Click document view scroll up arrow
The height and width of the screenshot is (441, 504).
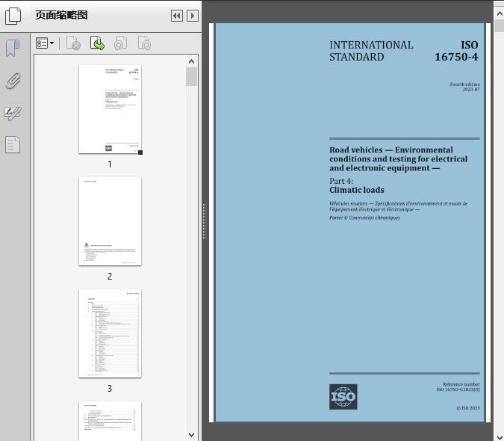click(x=500, y=14)
